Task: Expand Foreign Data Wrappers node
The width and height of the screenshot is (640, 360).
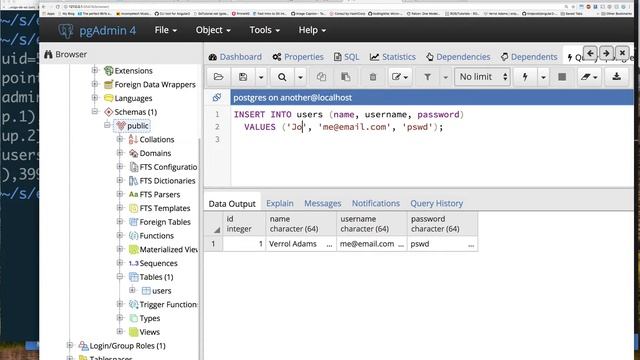Action: click(95, 84)
